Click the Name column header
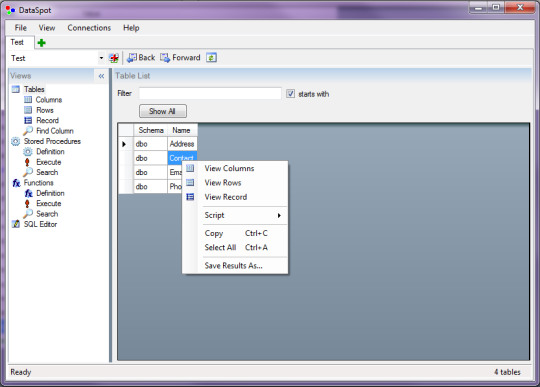540x387 pixels. 181,130
